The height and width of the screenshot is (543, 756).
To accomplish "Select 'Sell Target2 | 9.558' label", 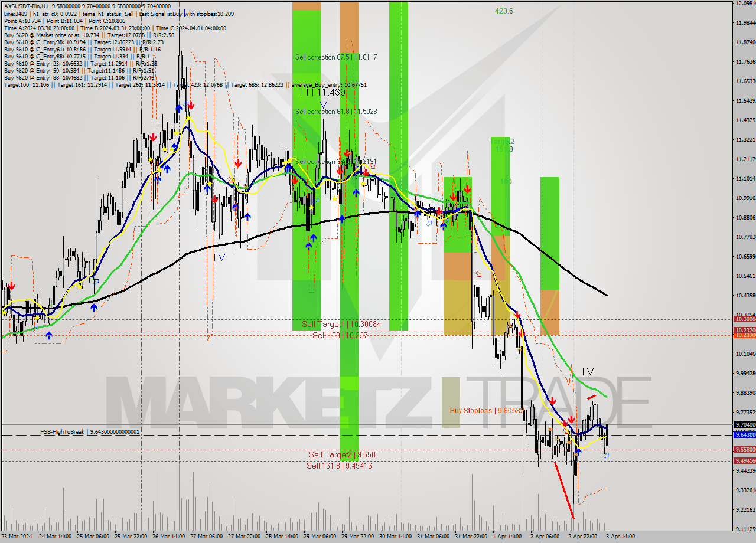I will click(x=342, y=455).
